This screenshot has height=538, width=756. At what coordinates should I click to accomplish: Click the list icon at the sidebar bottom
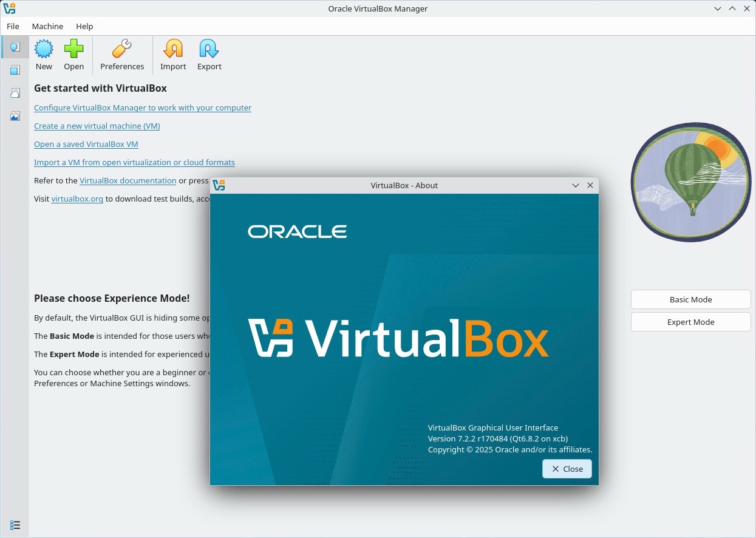pyautogui.click(x=15, y=525)
